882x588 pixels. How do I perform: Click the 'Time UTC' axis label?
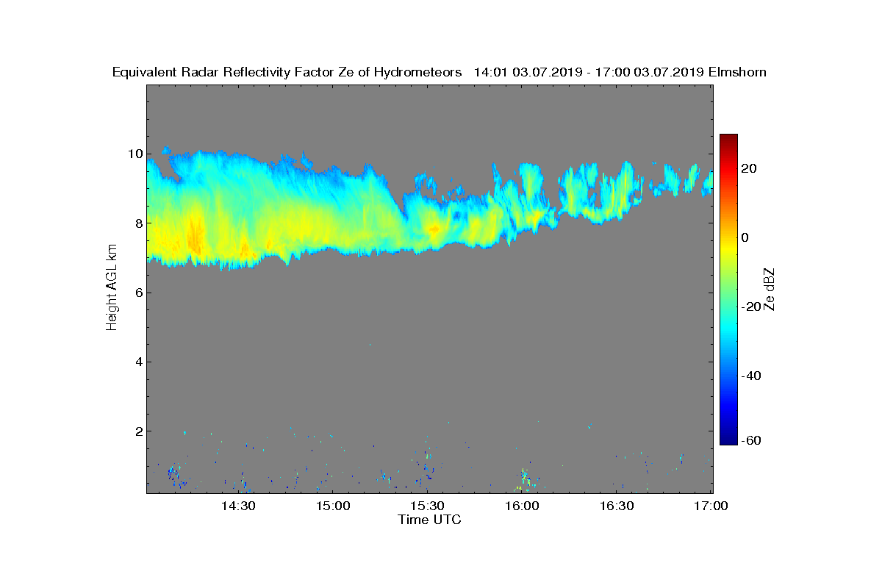point(430,520)
